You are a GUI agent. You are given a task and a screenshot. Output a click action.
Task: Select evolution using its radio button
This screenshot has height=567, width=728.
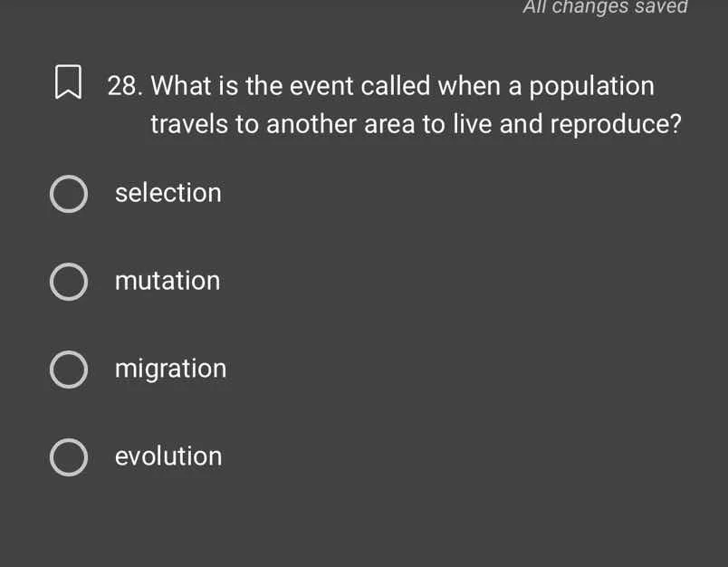(68, 456)
